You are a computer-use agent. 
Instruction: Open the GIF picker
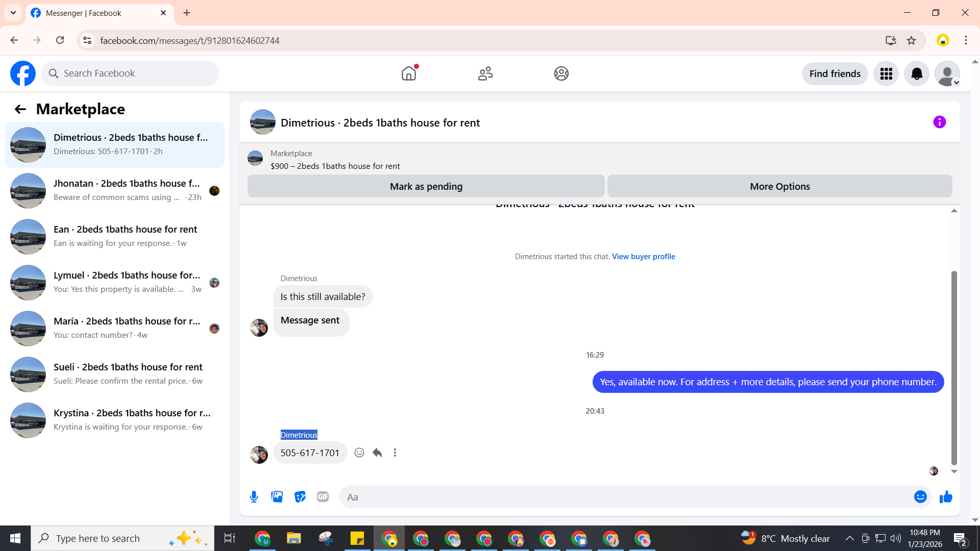coord(323,497)
